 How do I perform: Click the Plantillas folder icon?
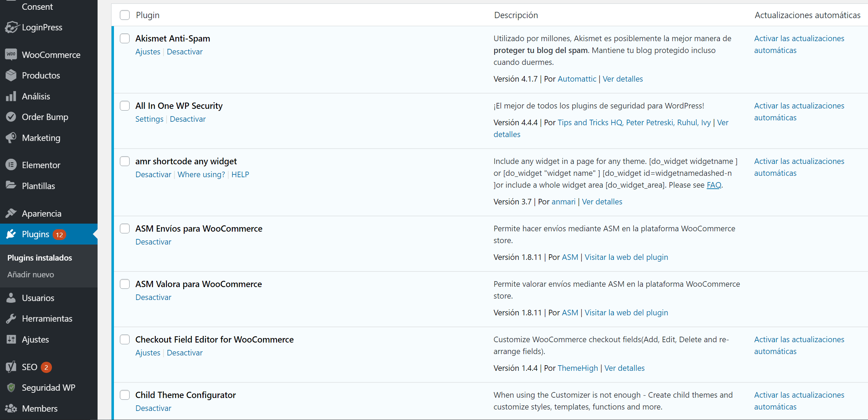coord(11,185)
